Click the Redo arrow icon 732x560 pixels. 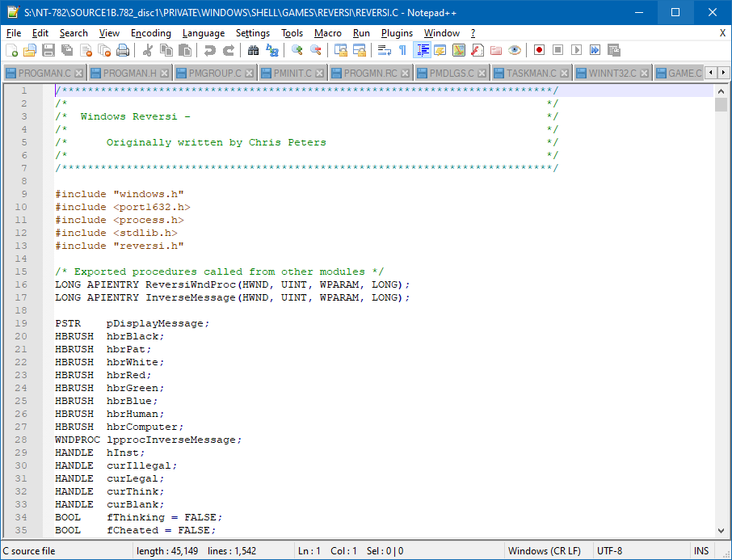point(229,50)
